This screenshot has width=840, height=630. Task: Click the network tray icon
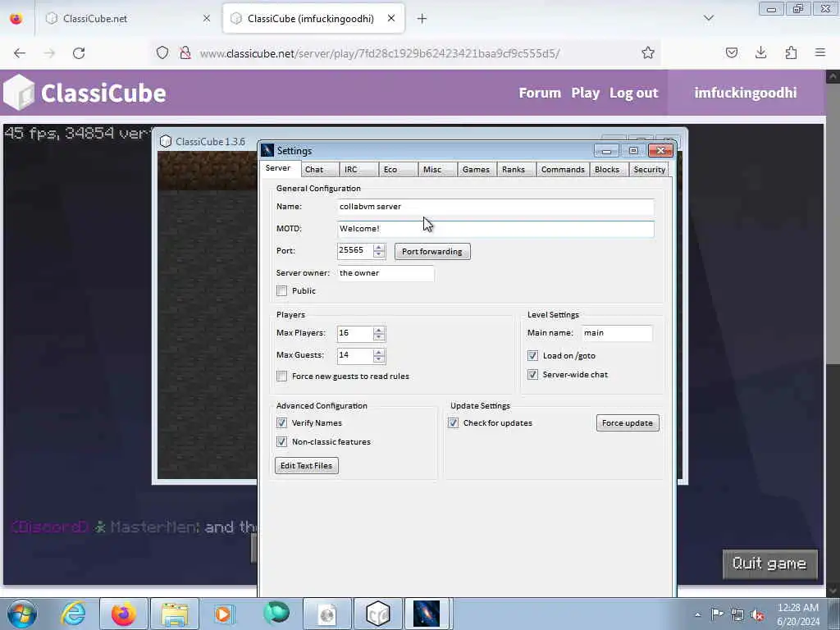click(737, 614)
